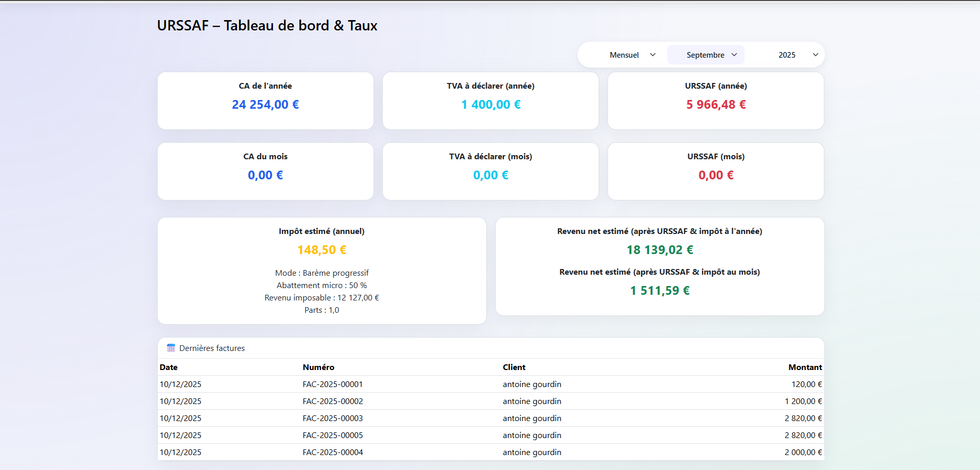Click the Numéro column header
Screen dimensions: 980x470
[318, 367]
